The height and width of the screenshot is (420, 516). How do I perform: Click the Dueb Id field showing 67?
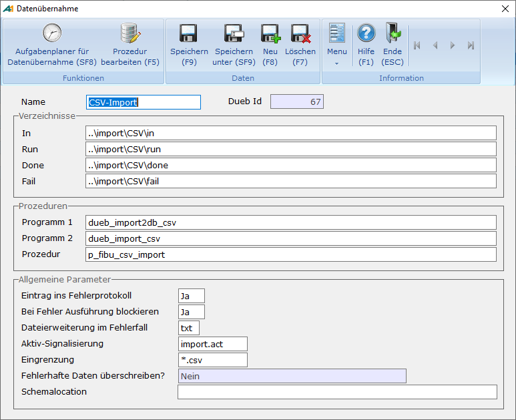click(x=297, y=101)
